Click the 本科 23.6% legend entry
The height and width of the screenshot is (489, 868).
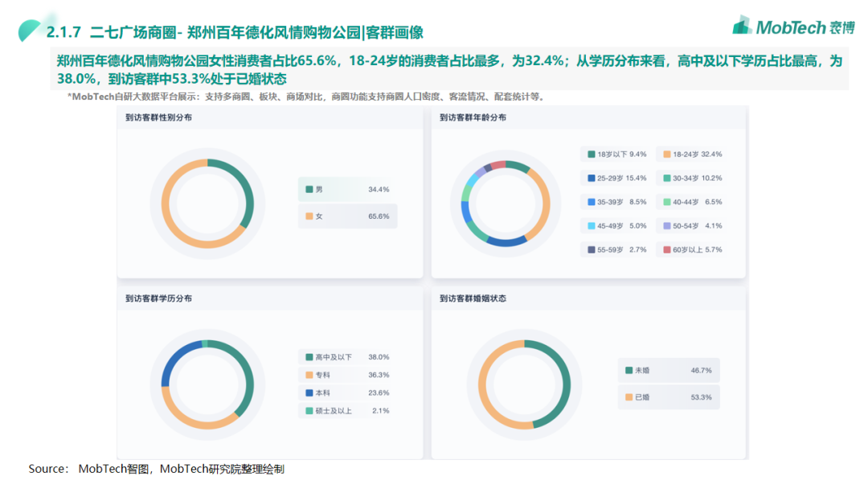coord(346,393)
